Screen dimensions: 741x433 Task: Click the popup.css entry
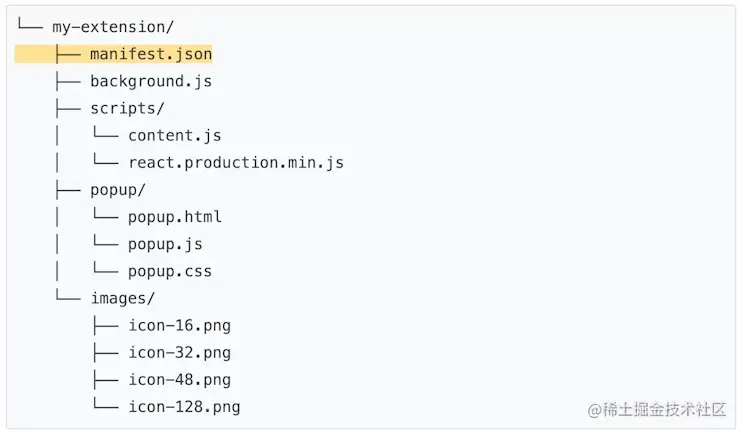(169, 271)
